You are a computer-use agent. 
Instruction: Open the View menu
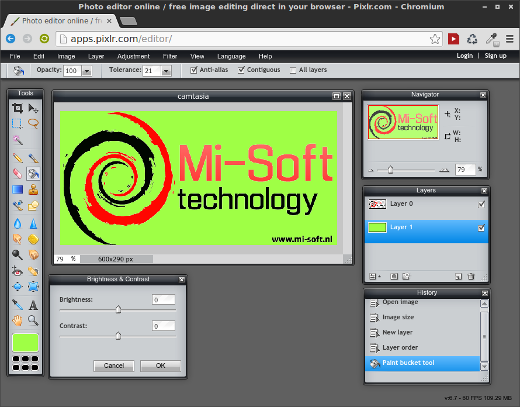click(197, 56)
